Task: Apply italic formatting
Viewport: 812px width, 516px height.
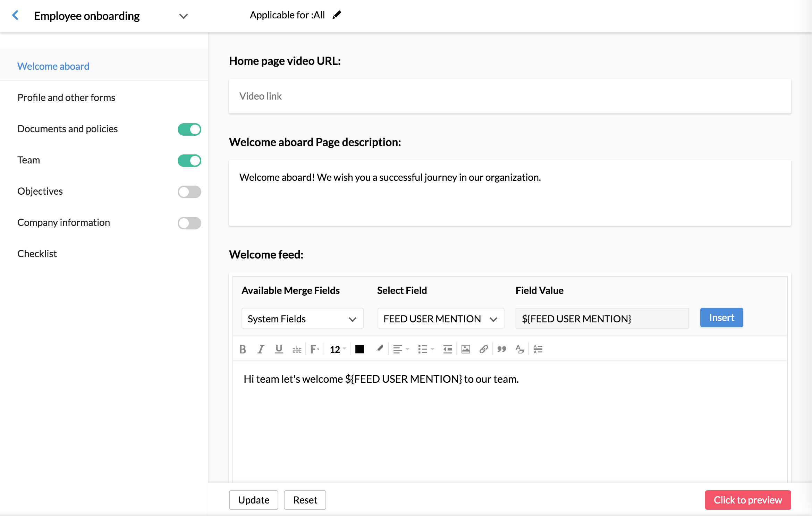Action: 261,349
